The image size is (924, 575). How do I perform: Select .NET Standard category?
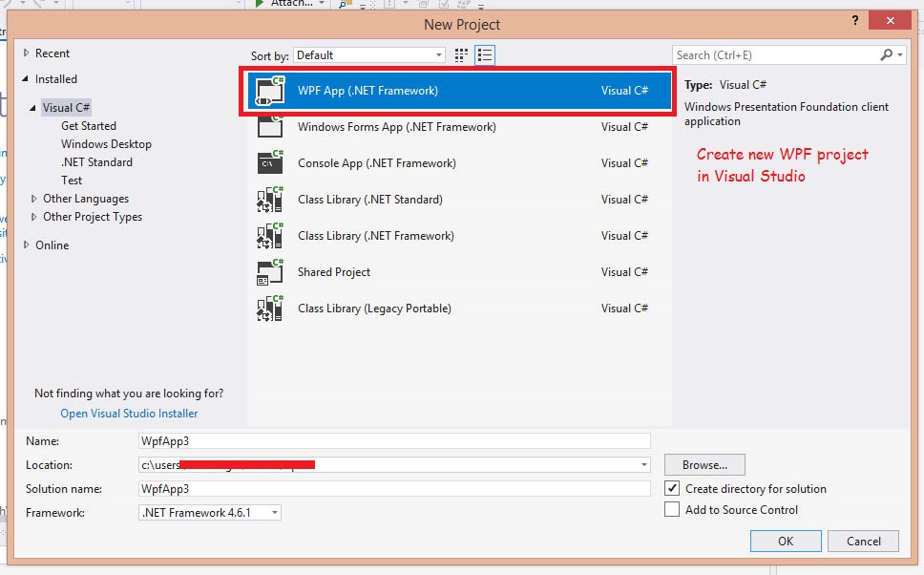(96, 162)
